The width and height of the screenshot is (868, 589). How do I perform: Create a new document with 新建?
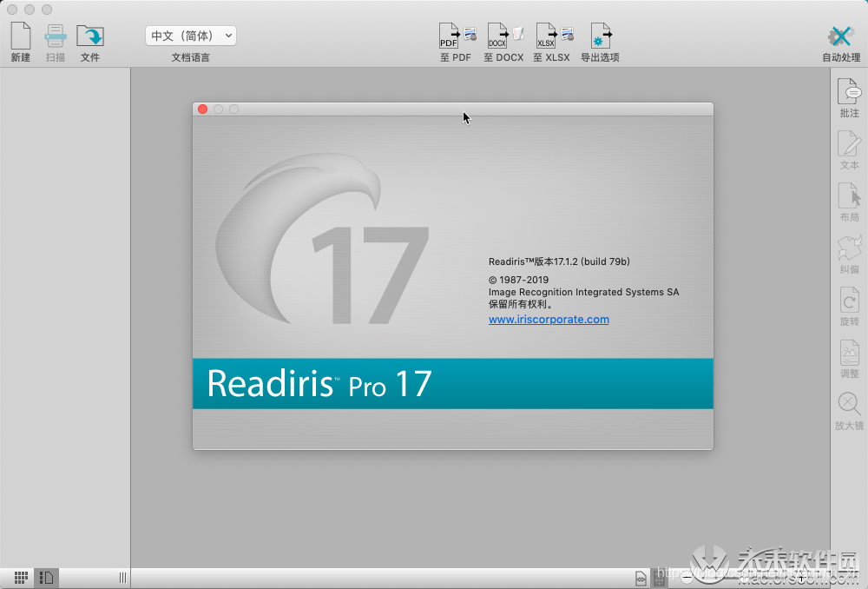[x=21, y=42]
